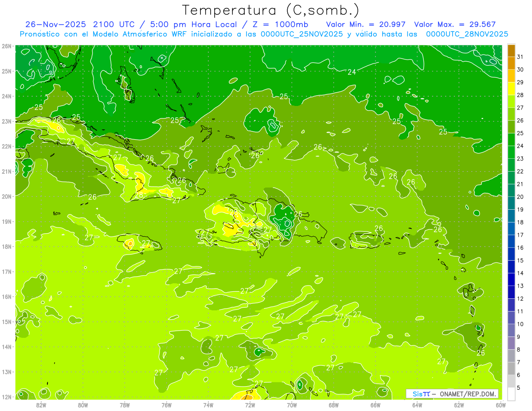Select the date text "26-Nov-2025"
The image size is (532, 411).
pyautogui.click(x=55, y=24)
